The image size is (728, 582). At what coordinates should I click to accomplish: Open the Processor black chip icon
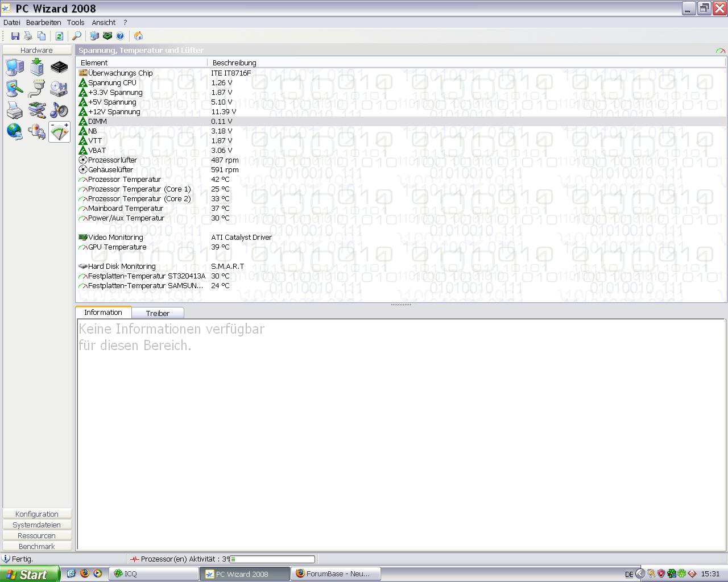click(59, 67)
